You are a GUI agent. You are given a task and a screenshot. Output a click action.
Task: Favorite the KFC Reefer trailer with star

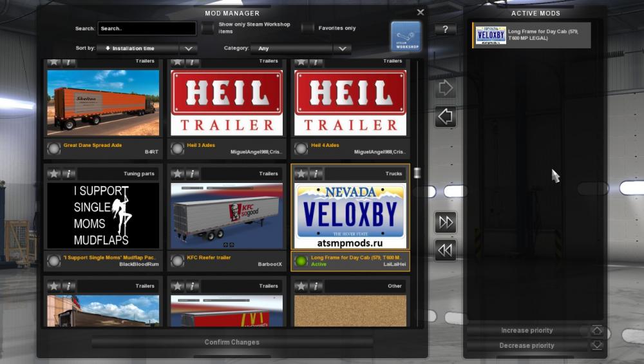[178, 174]
